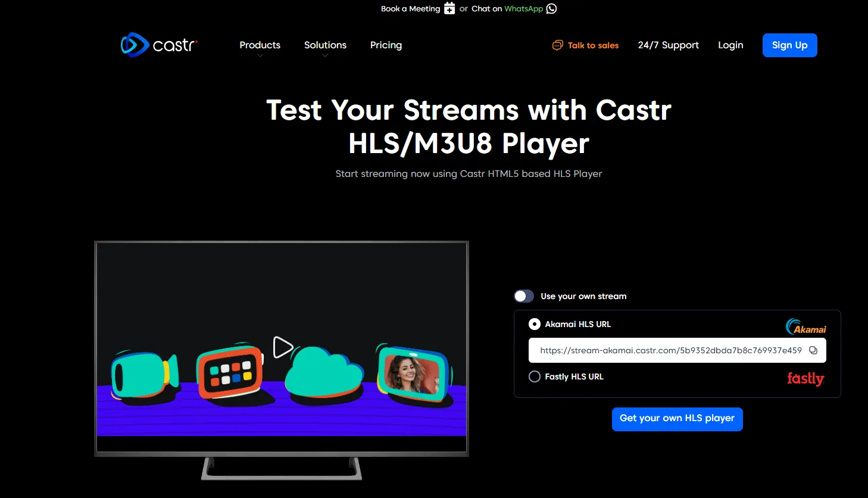Viewport: 868px width, 498px height.
Task: Click the Login link
Action: coord(730,45)
